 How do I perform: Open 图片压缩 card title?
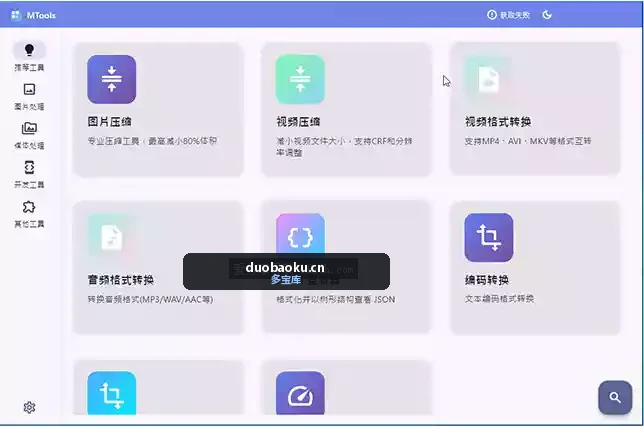click(110, 122)
